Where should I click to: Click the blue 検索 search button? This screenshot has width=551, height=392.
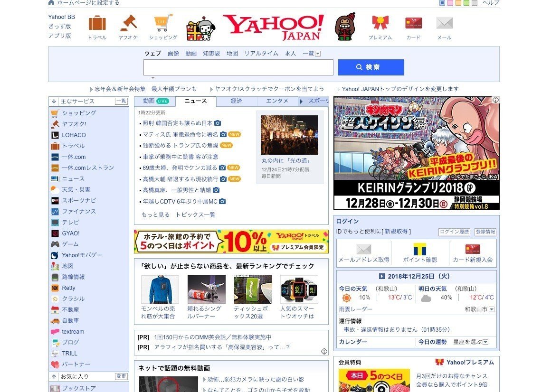point(371,67)
